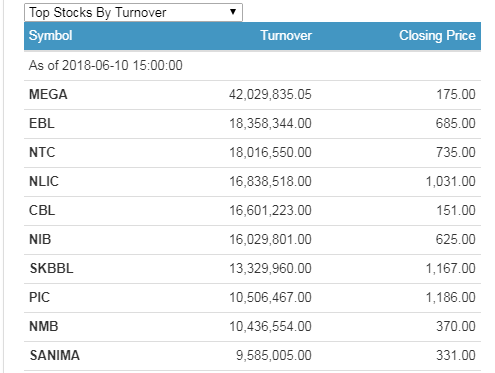Click the PIC stock symbol
Screen dimensions: 495x373
click(39, 297)
